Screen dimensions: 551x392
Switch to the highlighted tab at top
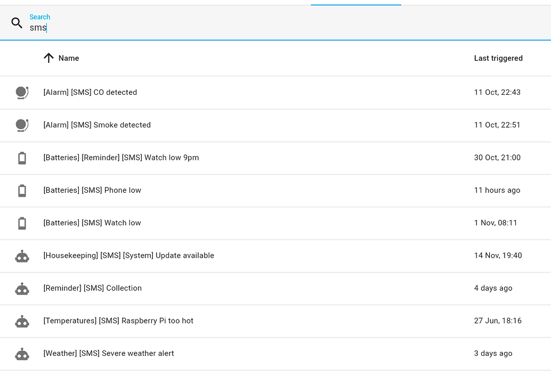pyautogui.click(x=355, y=3)
